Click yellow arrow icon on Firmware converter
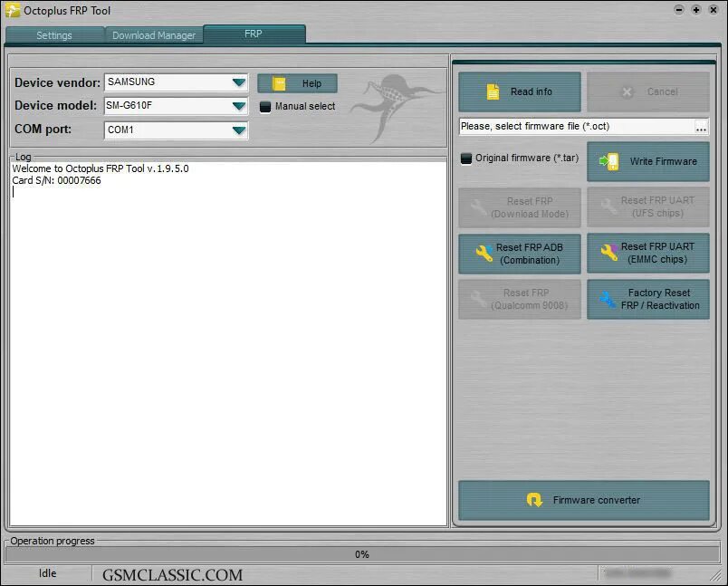728x586 pixels. pos(534,500)
